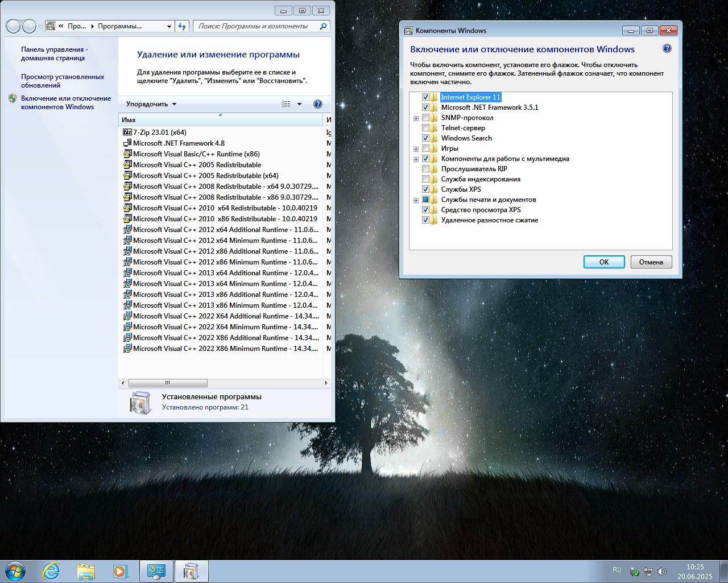Image resolution: width=728 pixels, height=583 pixels.
Task: Open Панель управления - домашняя страница link
Action: tap(55, 54)
